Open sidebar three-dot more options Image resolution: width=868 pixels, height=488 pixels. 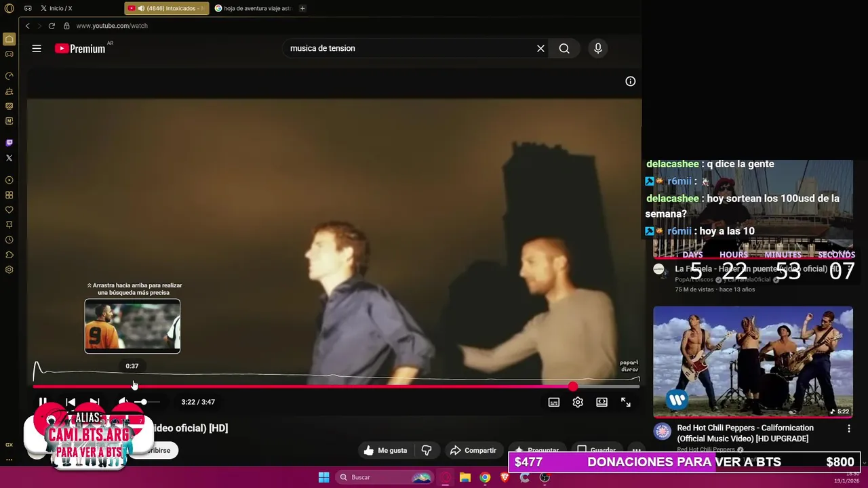(9, 460)
